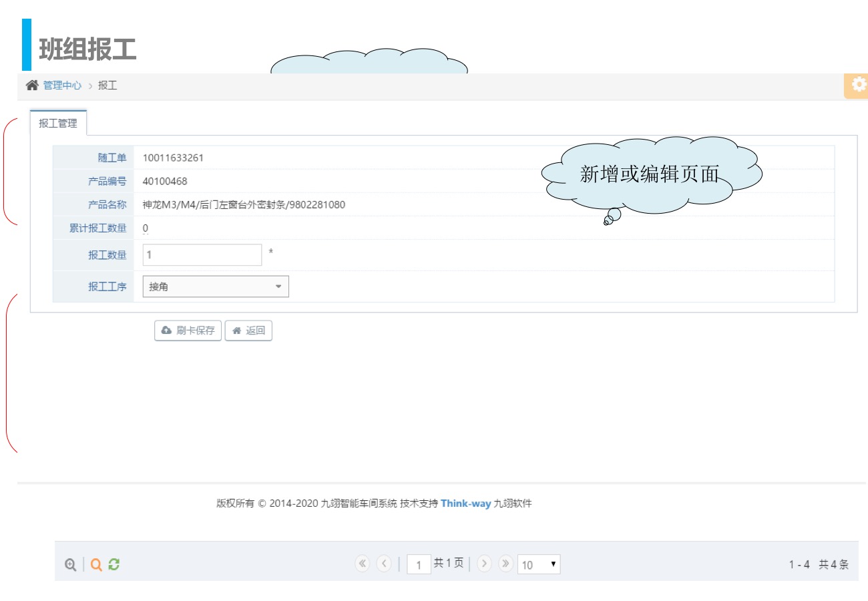Select the 报工 breadcrumb item
Screen dimensions: 868x601
[107, 85]
